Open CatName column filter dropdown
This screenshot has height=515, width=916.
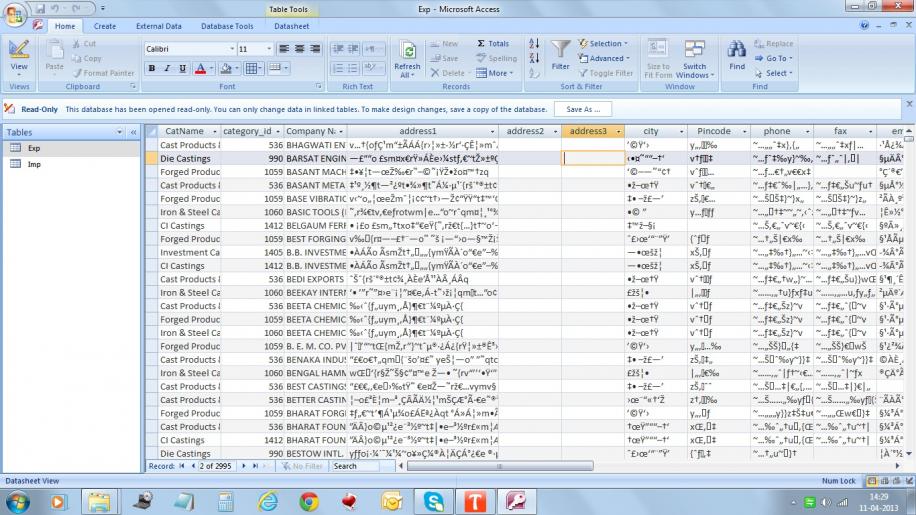(x=214, y=131)
